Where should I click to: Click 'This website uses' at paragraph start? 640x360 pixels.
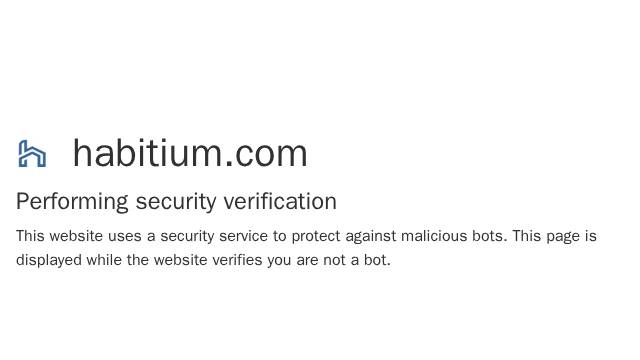point(79,236)
